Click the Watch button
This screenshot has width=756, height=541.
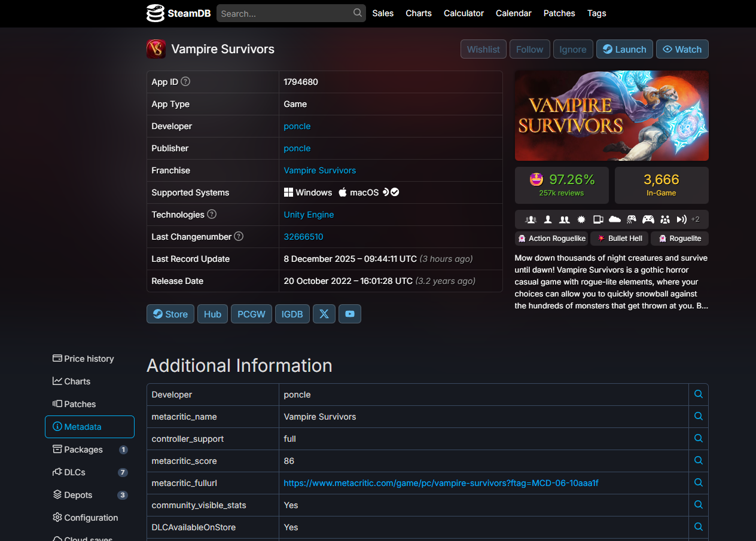tap(682, 49)
